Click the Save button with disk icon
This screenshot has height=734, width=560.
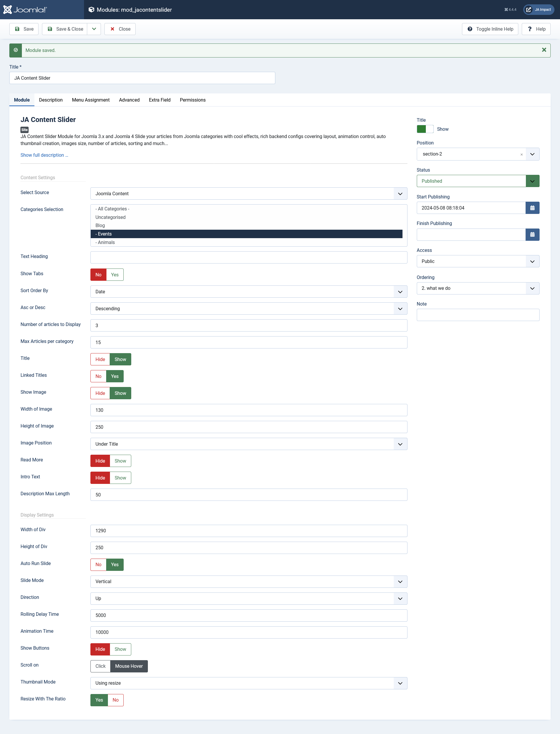tap(24, 29)
